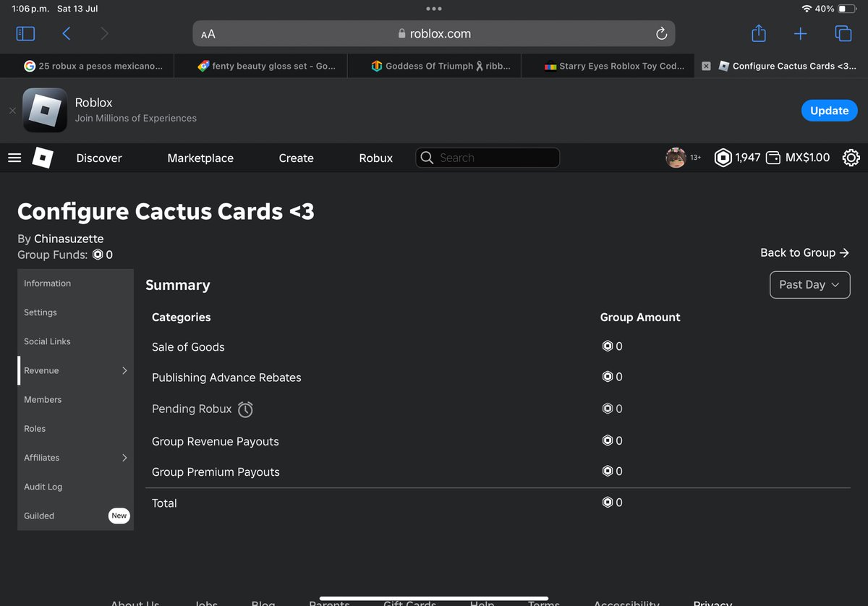The height and width of the screenshot is (606, 868).
Task: Open the Social Links sidebar section
Action: coord(76,341)
